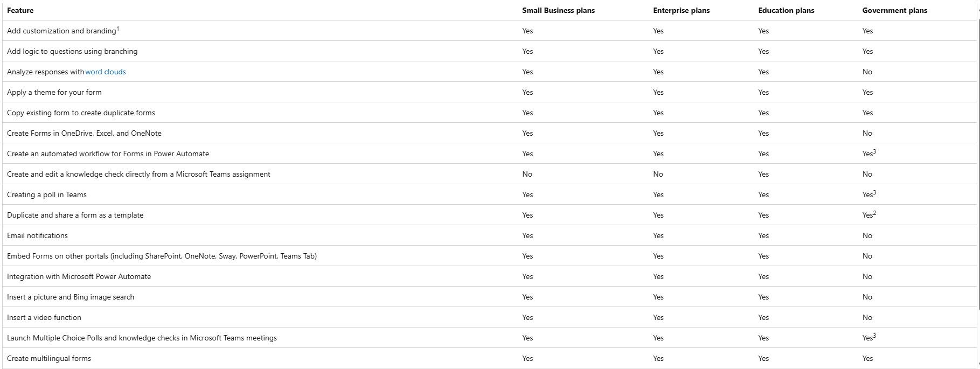
Task: Click Government No cell for word clouds row
Action: tap(867, 72)
